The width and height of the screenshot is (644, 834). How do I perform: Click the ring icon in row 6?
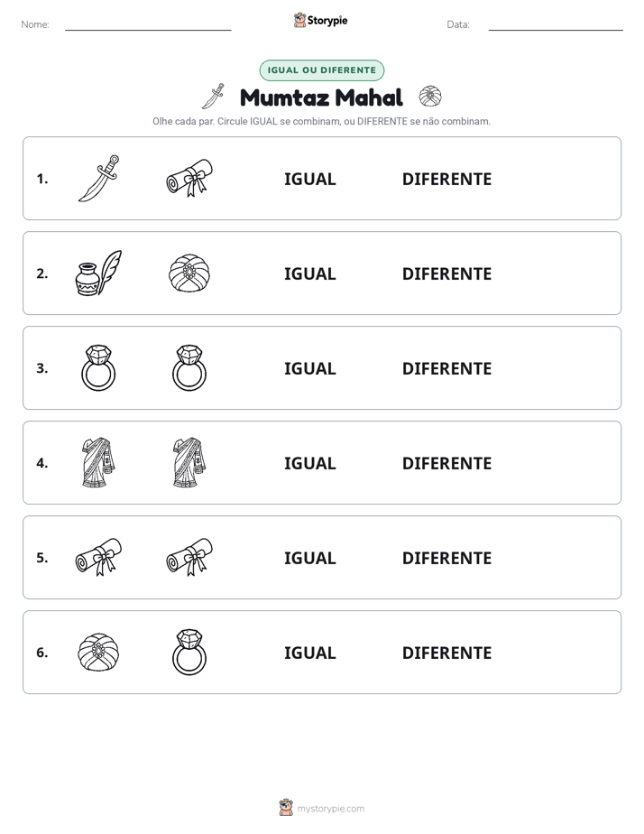(x=189, y=652)
